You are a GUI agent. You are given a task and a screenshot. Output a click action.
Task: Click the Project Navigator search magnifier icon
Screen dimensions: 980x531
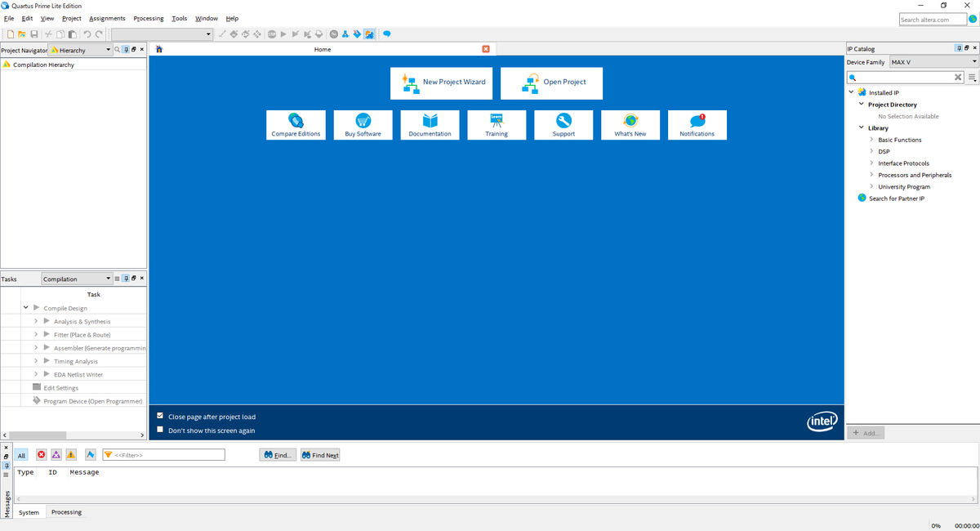click(x=118, y=50)
